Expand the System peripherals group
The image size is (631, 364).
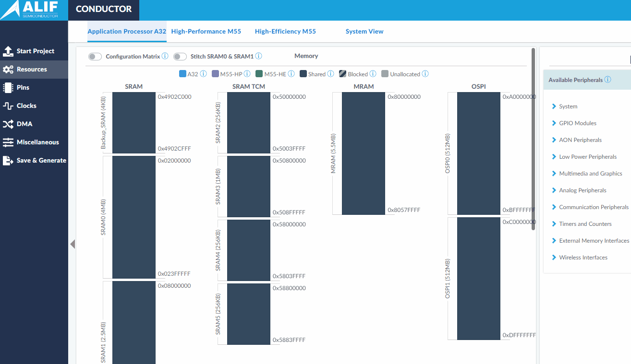554,106
